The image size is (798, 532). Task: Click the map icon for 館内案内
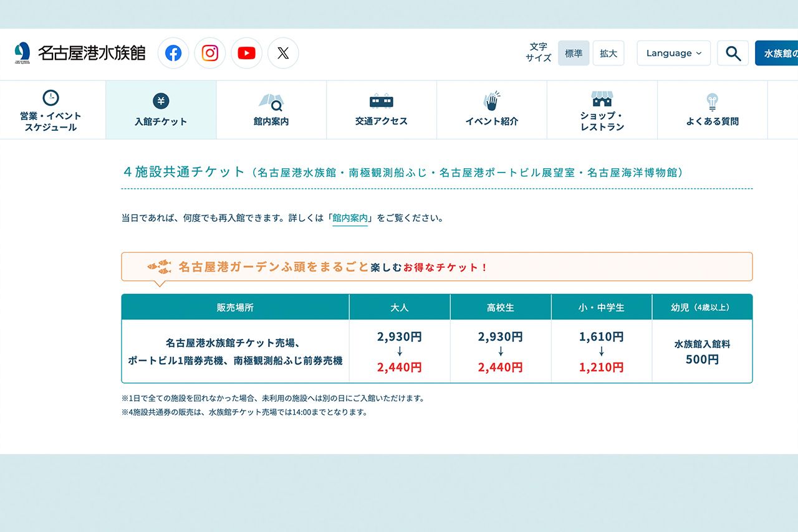271,102
